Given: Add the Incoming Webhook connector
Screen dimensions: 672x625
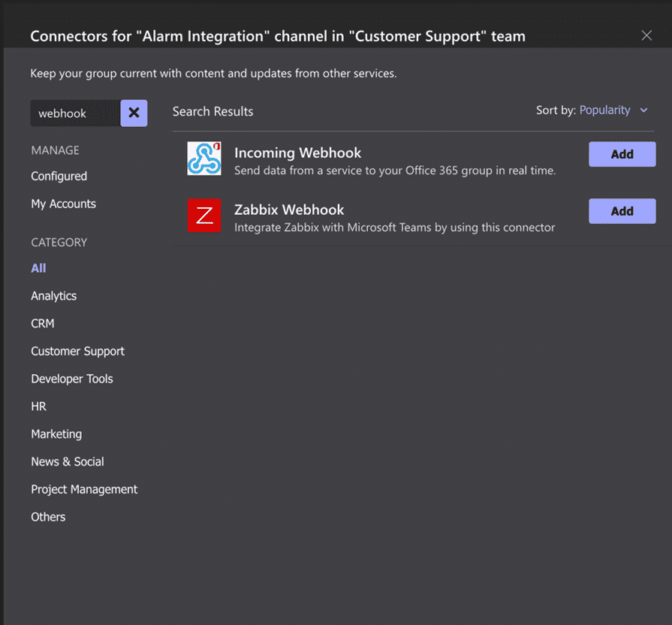Looking at the screenshot, I should [622, 154].
